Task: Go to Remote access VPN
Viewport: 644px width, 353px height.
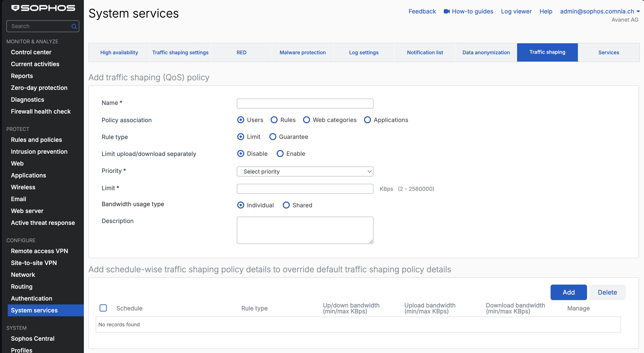Action: click(39, 251)
